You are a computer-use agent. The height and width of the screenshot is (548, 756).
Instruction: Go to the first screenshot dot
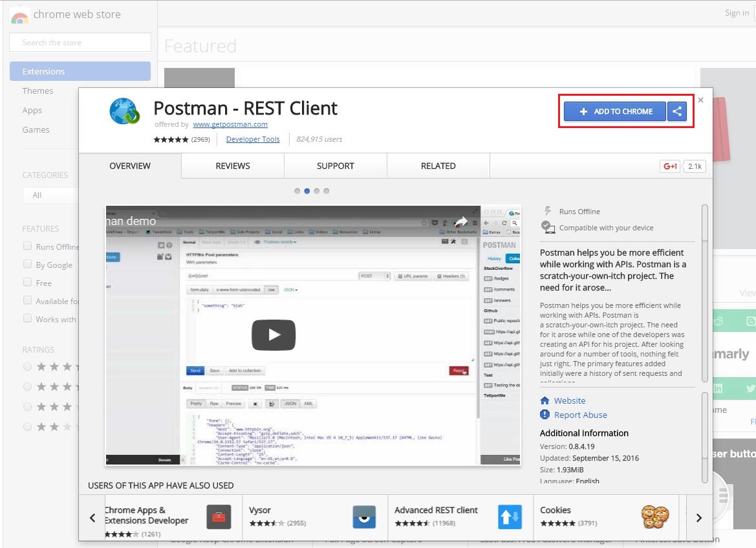[297, 191]
